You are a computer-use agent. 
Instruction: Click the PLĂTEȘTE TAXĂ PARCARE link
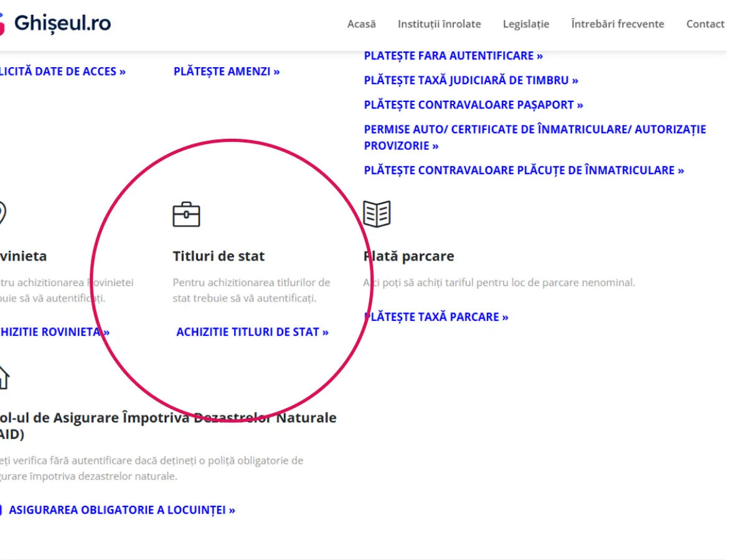click(436, 317)
